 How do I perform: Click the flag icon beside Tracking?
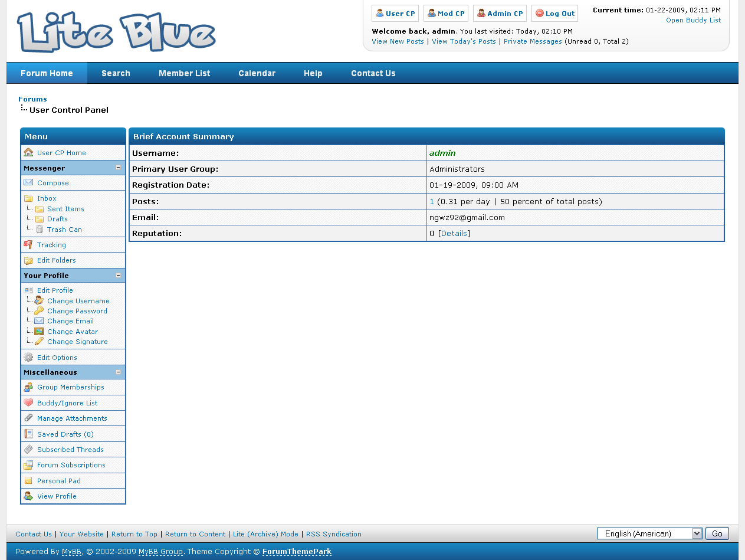pos(28,245)
